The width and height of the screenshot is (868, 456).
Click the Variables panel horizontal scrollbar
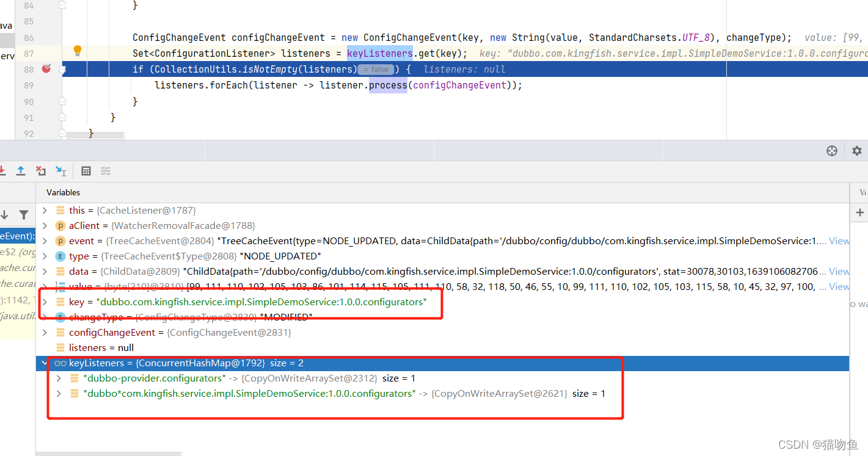(109, 454)
